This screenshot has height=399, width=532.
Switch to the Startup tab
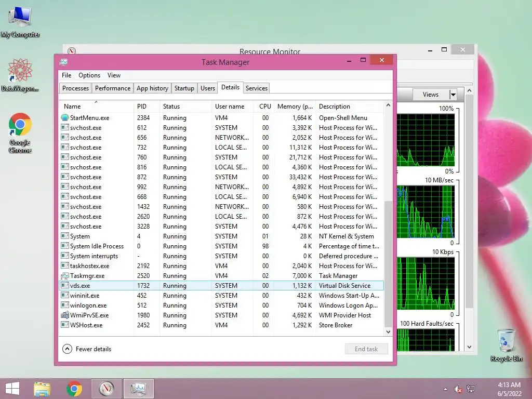tap(184, 88)
